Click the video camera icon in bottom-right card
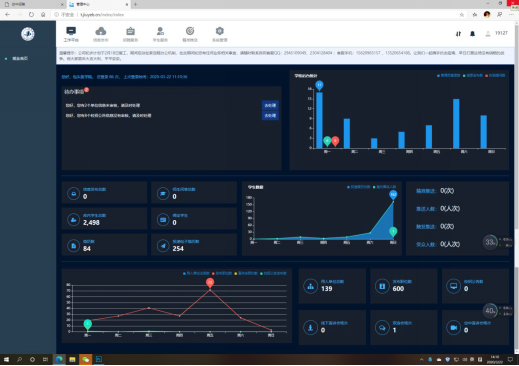The width and height of the screenshot is (519, 366). (x=453, y=328)
